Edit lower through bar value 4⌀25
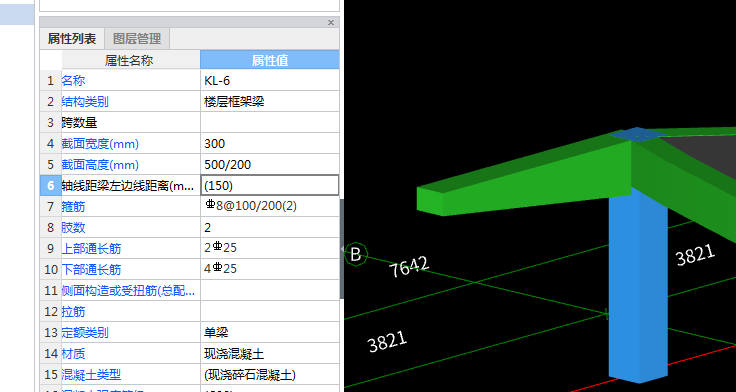Image resolution: width=736 pixels, height=392 pixels. click(x=269, y=269)
